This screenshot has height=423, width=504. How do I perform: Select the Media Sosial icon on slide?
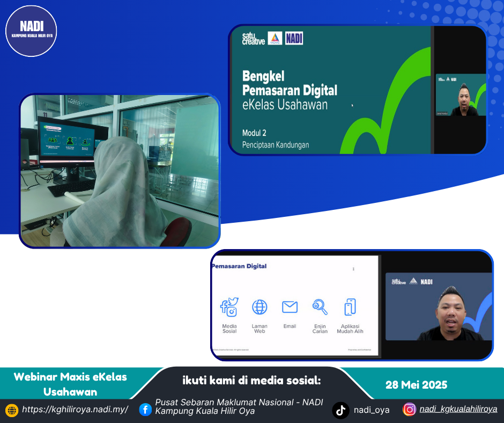(x=229, y=307)
